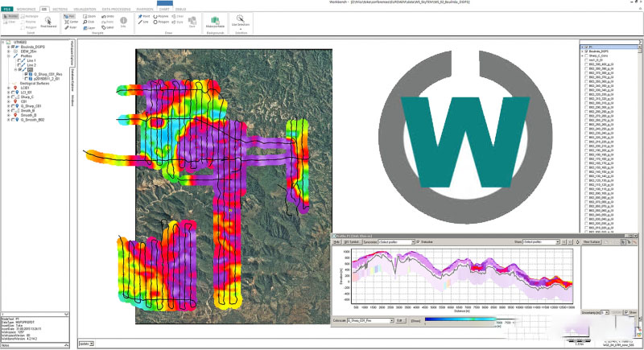Expand the DEM_25m tree node
This screenshot has height=350, width=644.
click(x=8, y=51)
